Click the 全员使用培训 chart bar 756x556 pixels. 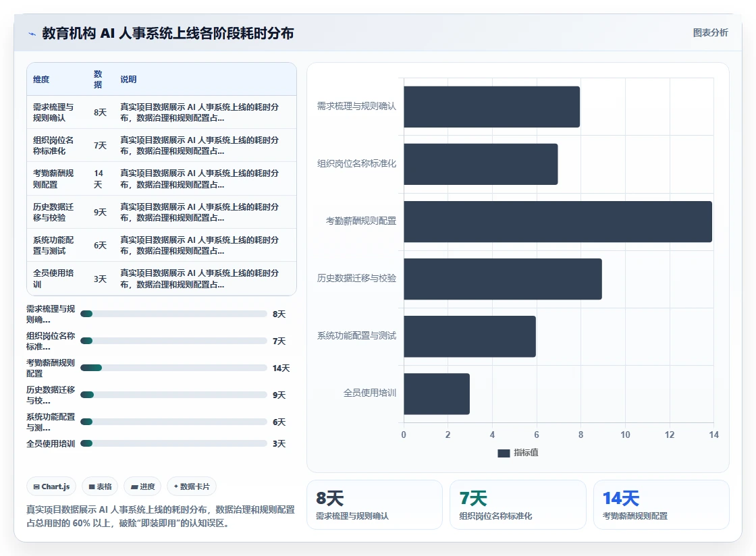pos(437,393)
